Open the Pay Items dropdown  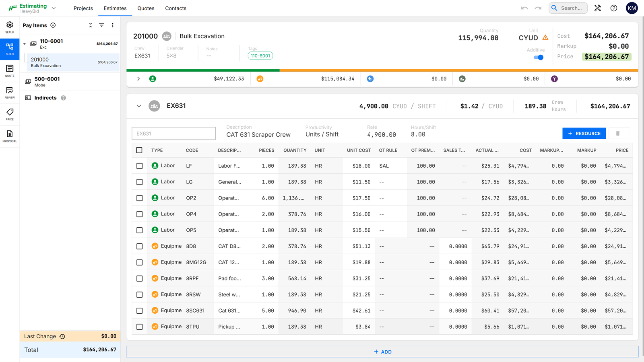point(52,25)
